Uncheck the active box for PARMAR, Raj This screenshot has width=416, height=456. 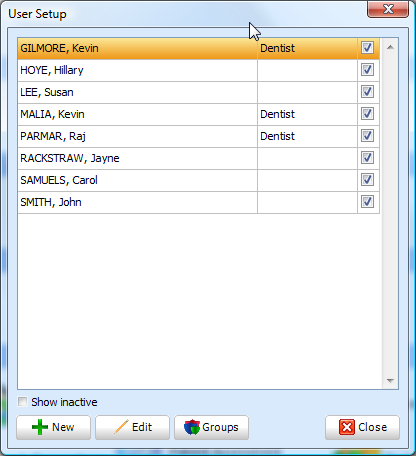click(x=367, y=136)
